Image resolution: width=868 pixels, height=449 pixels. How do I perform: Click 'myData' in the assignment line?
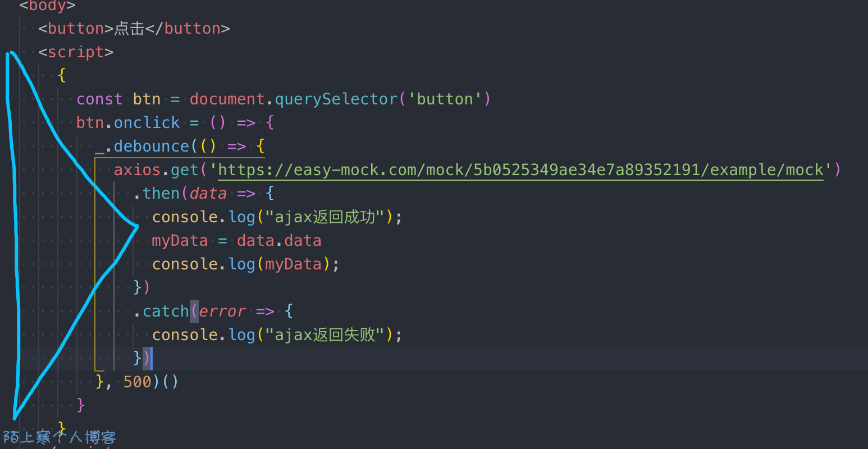(x=180, y=240)
